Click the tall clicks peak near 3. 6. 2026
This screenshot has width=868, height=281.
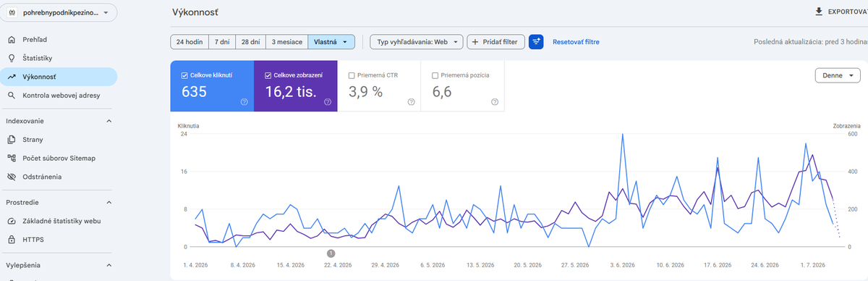(x=623, y=135)
